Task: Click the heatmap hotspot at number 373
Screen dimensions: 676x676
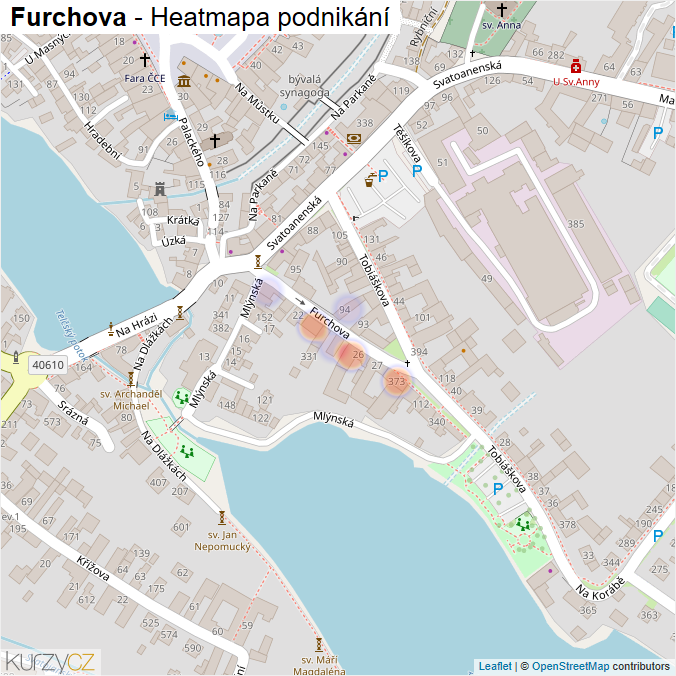Action: pos(397,381)
